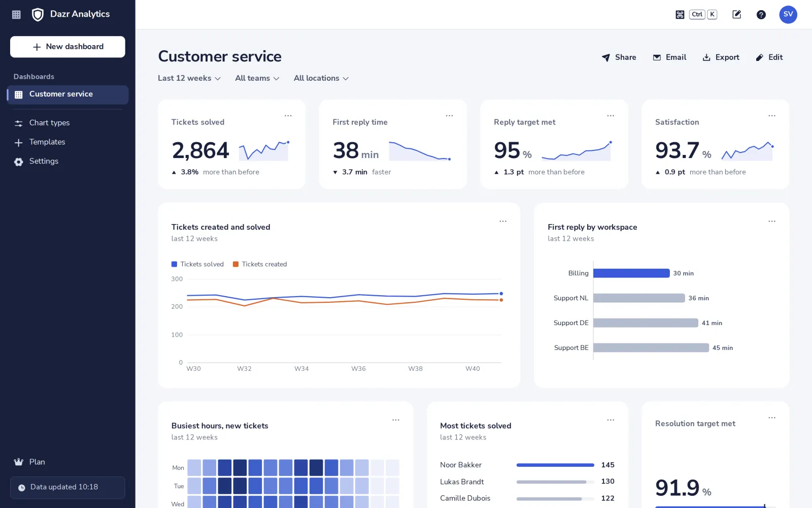Open more options on Resolution target met card
The width and height of the screenshot is (812, 508).
tap(772, 418)
